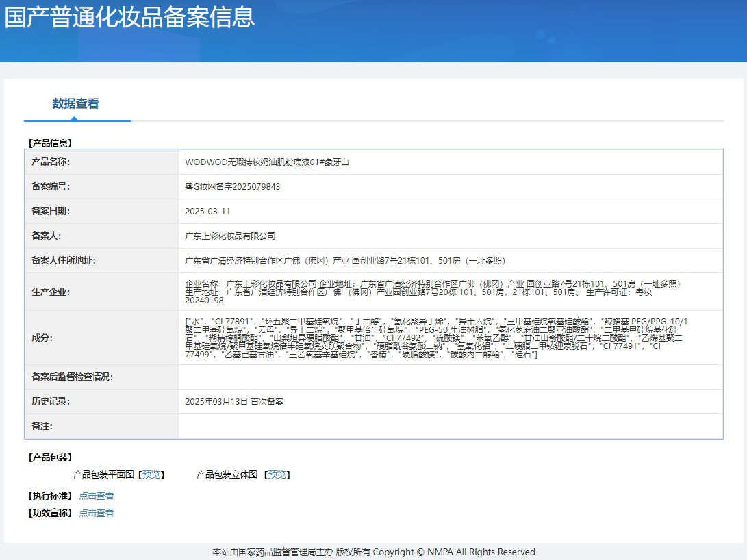This screenshot has height=560, width=747.
Task: Select 备案人 value 广东上彩化妆品有限公司
Action: point(230,236)
